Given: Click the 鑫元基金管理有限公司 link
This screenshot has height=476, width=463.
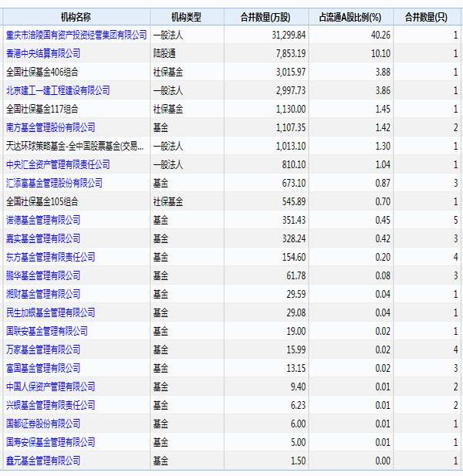Looking at the screenshot, I should pyautogui.click(x=43, y=461).
